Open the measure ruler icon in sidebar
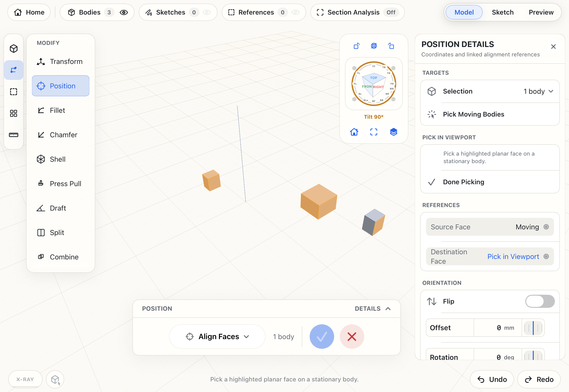 pos(13,135)
